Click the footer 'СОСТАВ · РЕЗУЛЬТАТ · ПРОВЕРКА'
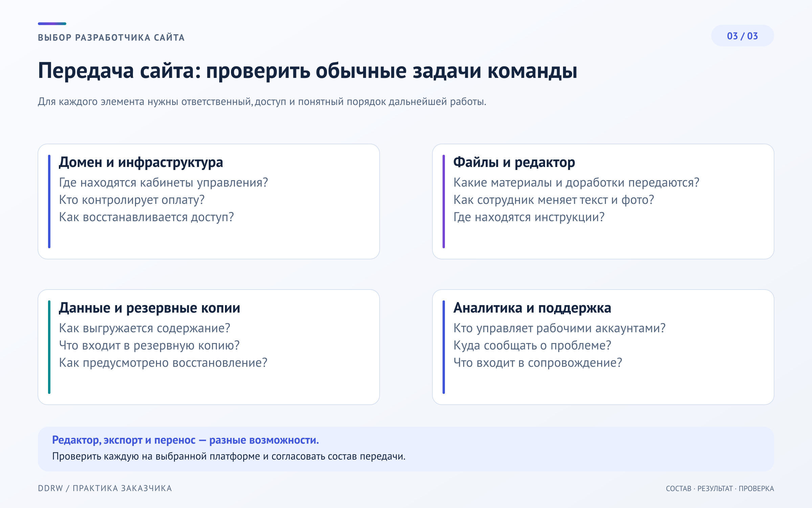This screenshot has height=508, width=812. point(720,488)
